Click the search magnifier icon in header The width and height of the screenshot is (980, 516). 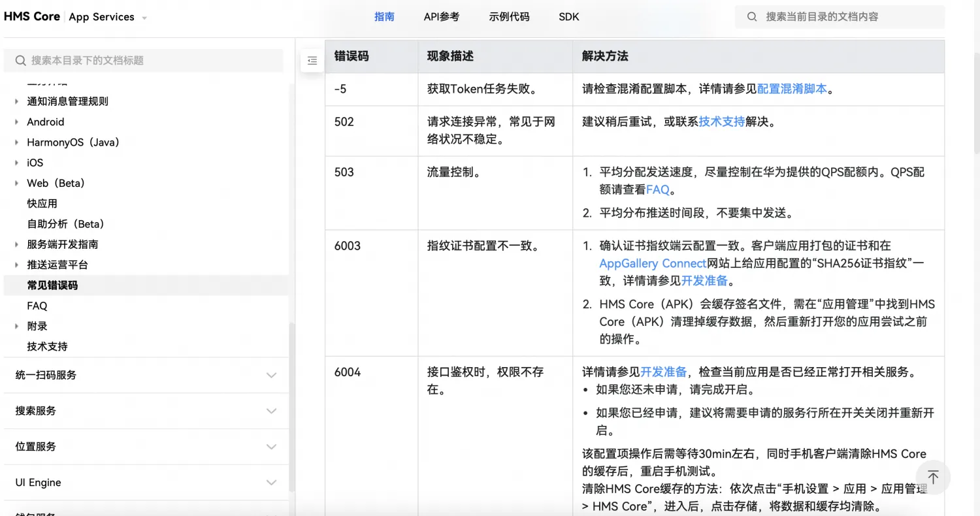tap(752, 17)
